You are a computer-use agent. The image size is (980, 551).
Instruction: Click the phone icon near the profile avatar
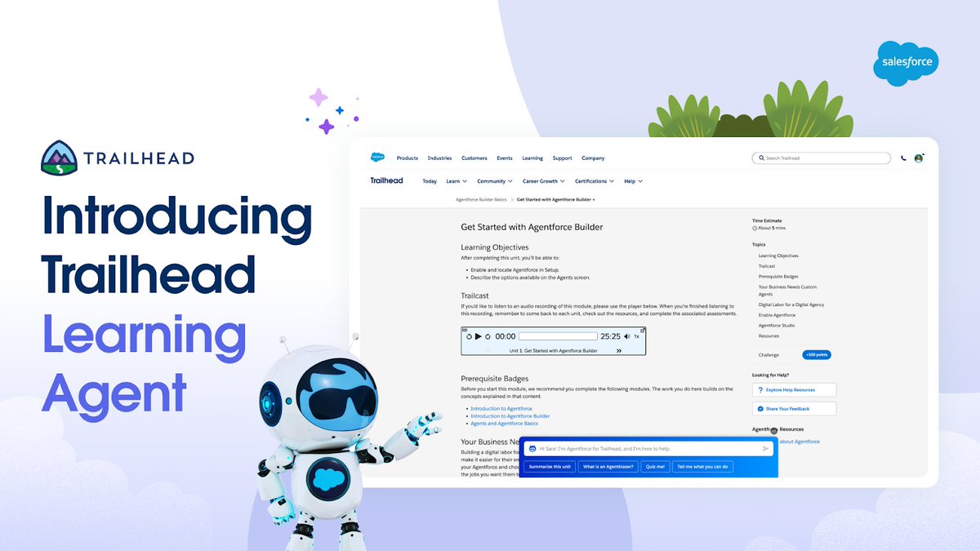903,158
